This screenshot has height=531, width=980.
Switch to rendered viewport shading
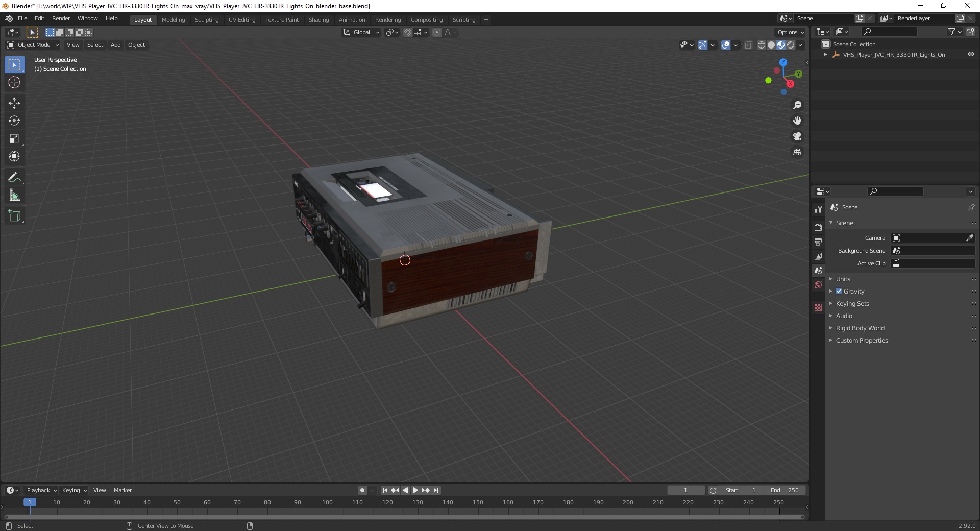(x=791, y=45)
